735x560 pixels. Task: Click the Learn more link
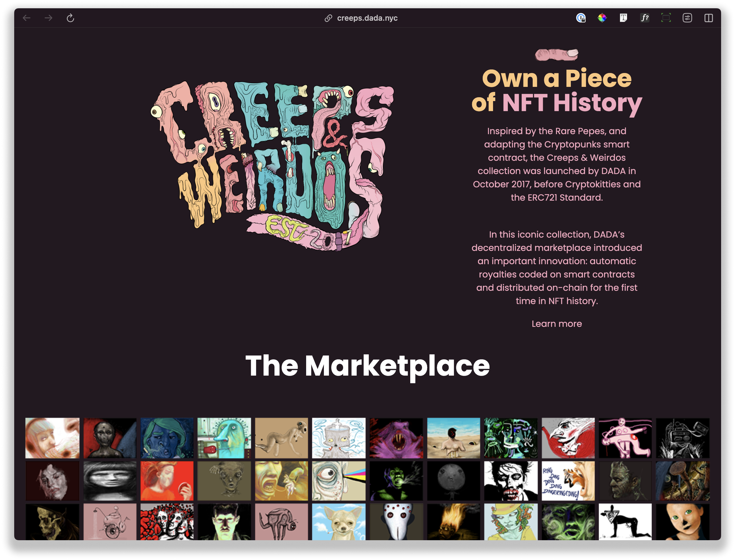557,324
